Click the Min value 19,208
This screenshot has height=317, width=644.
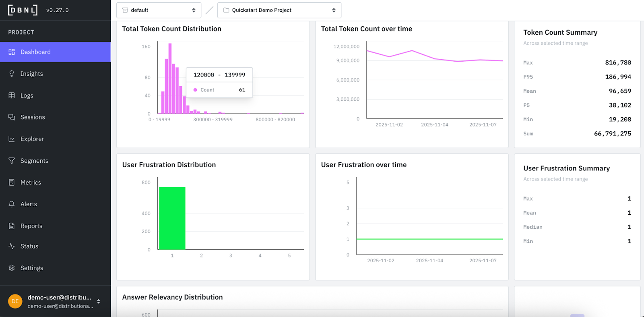point(620,119)
